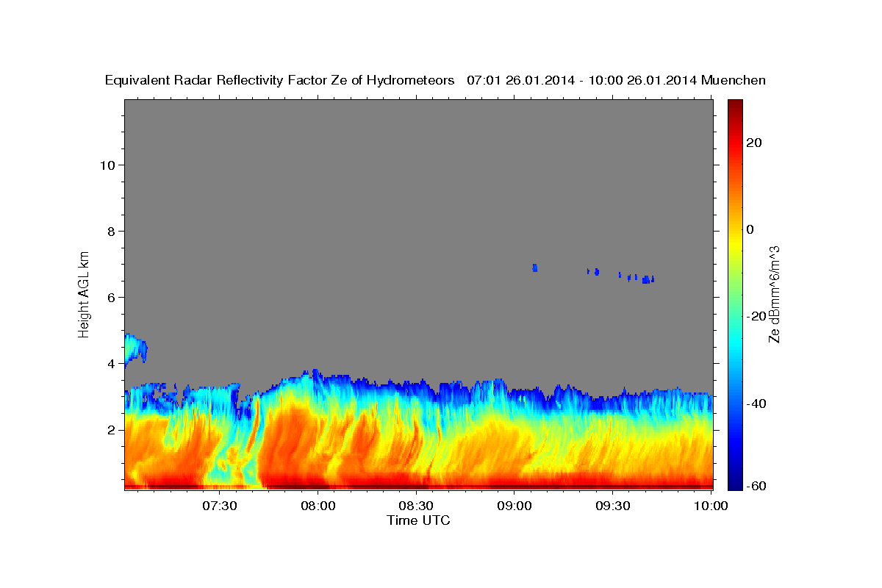Click the 'Time UTC' axis label
Viewport: 882px width, 588px height.
(x=418, y=520)
